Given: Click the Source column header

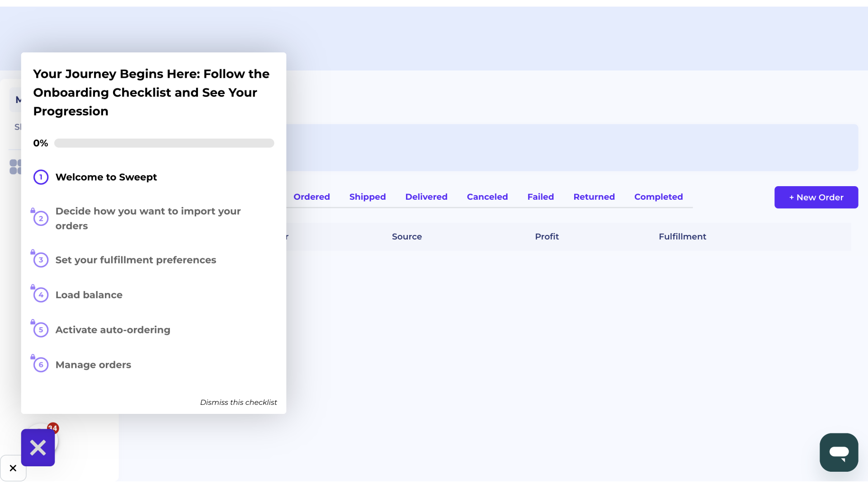Looking at the screenshot, I should [407, 237].
